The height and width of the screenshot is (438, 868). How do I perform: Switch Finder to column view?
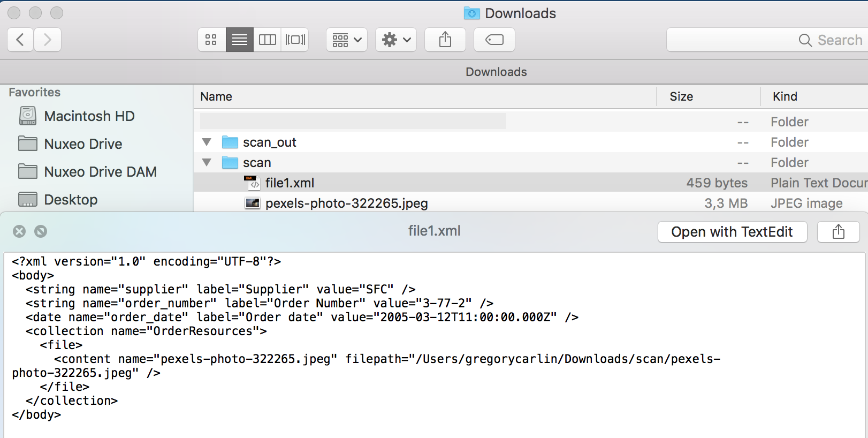tap(268, 40)
